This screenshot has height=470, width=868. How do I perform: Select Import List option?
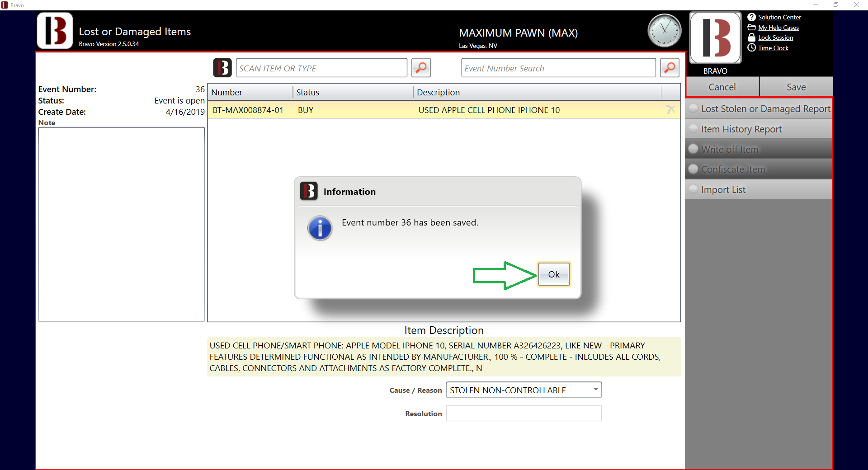759,190
